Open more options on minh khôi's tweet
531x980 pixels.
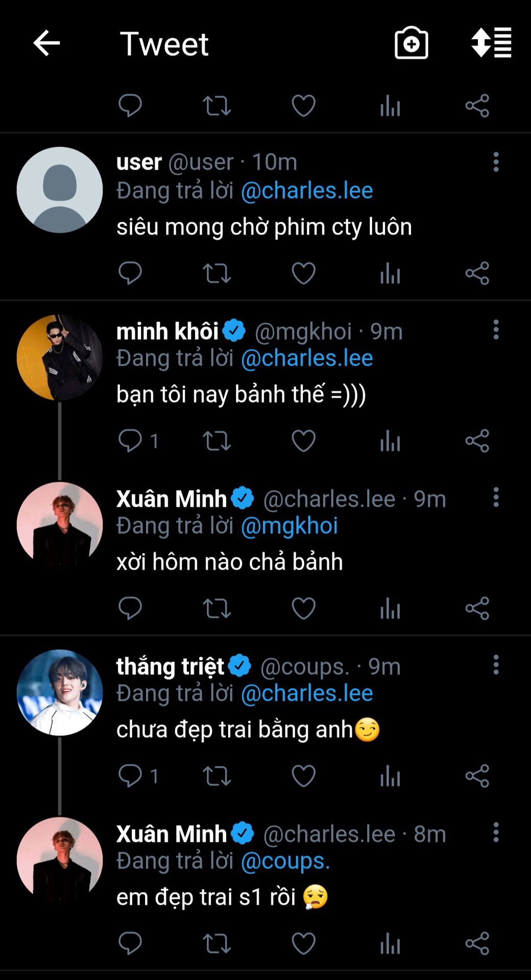pyautogui.click(x=496, y=330)
